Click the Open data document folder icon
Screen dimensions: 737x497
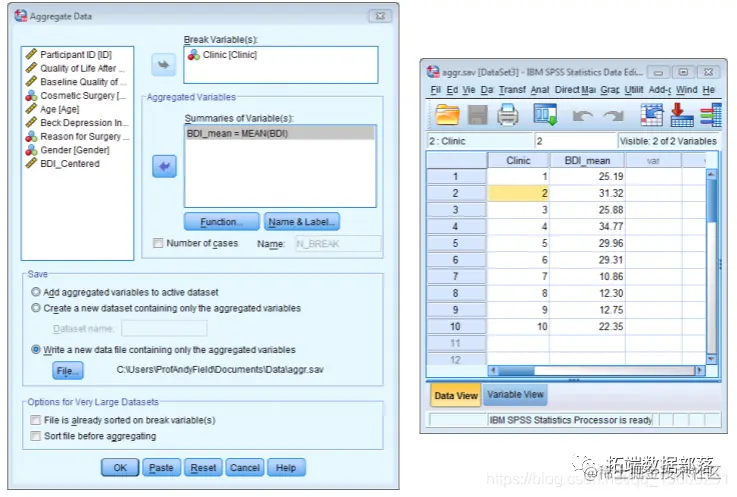447,115
